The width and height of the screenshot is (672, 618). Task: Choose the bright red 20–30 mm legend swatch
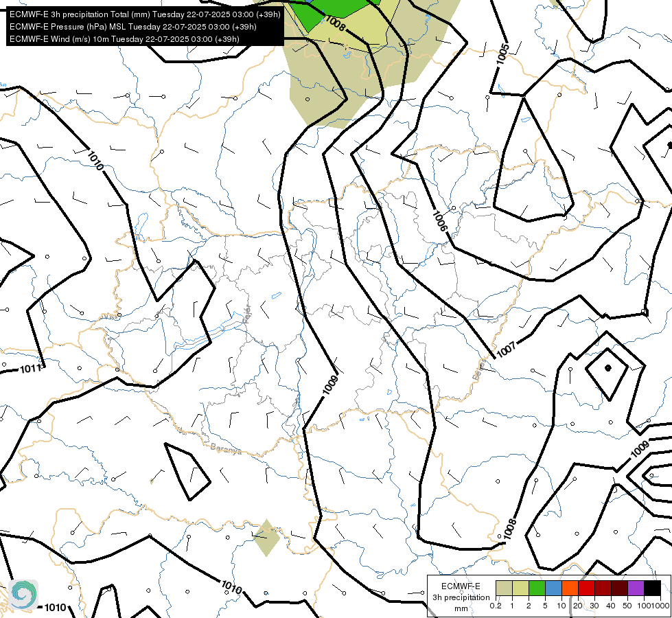[x=586, y=588]
